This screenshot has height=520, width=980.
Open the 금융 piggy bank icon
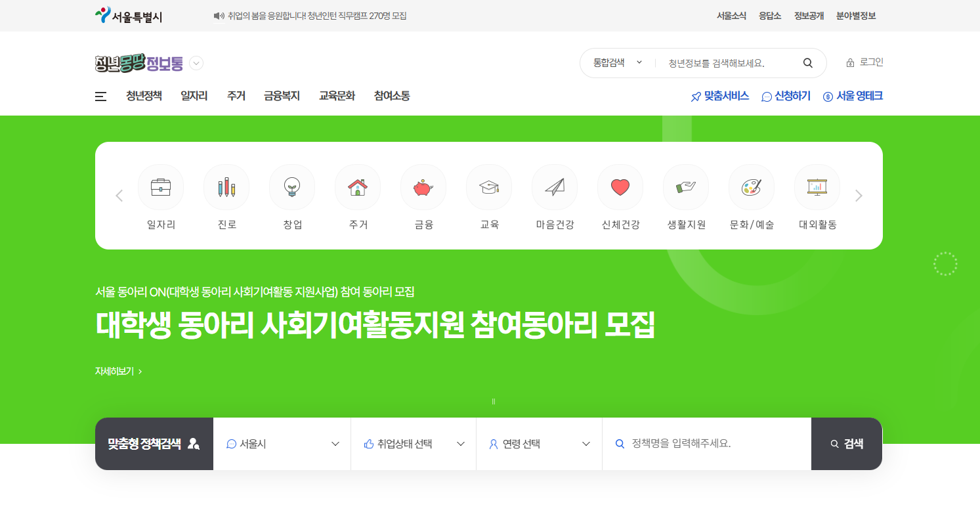coord(423,187)
